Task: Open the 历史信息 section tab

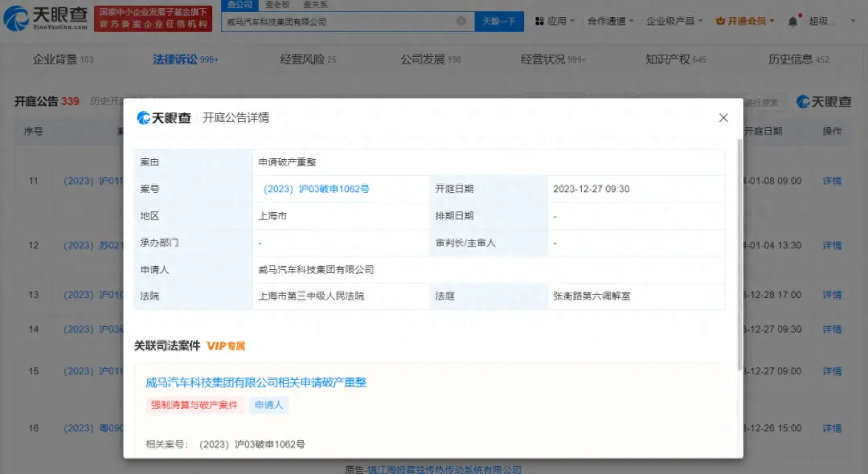Action: point(798,59)
